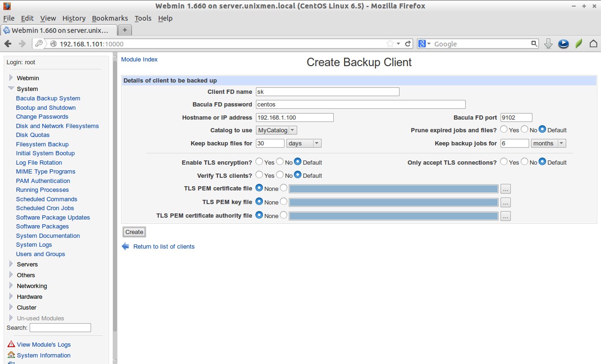Expand the Servers category
Screen dimensions: 601x364
coord(11,264)
